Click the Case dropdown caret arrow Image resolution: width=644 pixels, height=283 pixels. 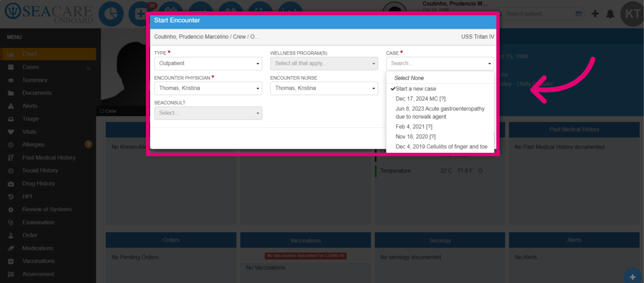489,64
